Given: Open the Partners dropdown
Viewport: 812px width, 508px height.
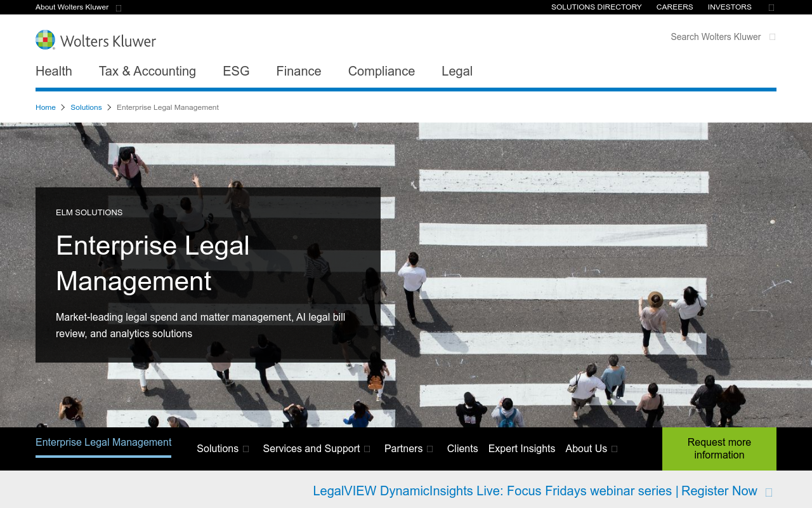Looking at the screenshot, I should coord(403,448).
